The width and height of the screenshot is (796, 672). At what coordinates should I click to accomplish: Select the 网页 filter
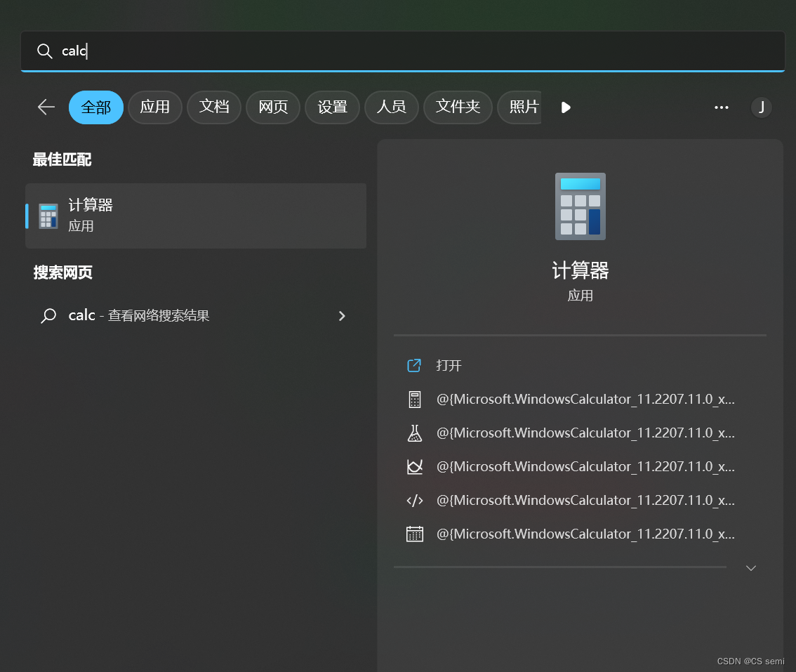point(273,107)
